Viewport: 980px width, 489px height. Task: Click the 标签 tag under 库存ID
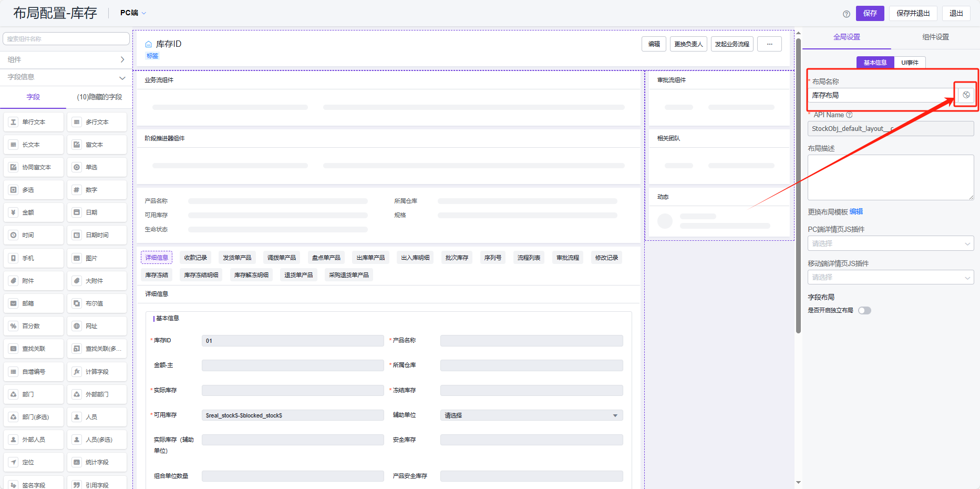152,56
